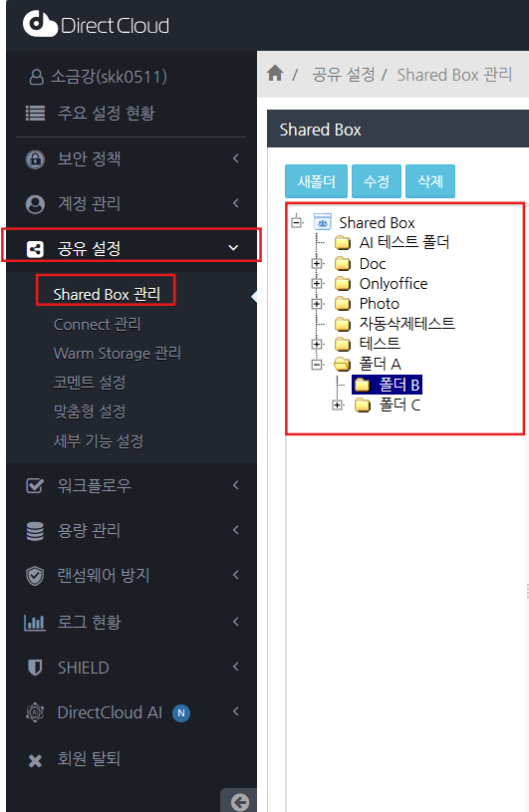Viewport: 529px width, 812px height.
Task: Click the 보안 정책 lock icon
Action: [35, 159]
